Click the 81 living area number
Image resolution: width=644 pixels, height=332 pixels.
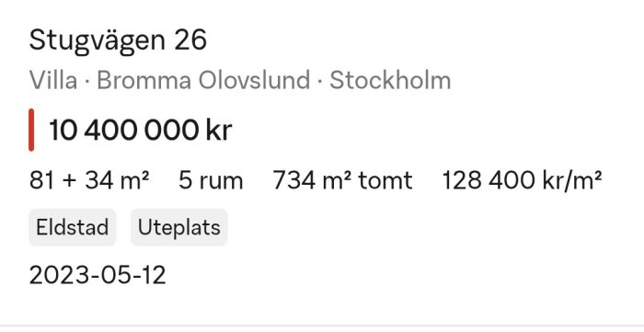[41, 180]
